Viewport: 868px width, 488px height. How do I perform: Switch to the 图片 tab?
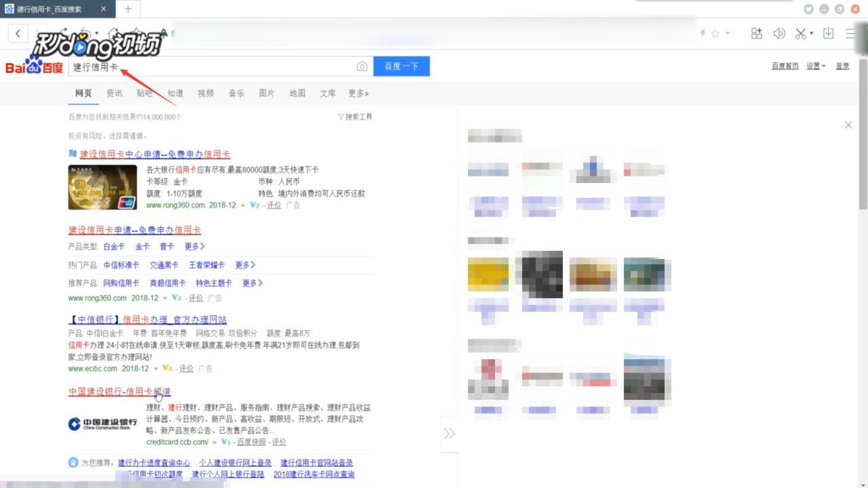point(267,94)
